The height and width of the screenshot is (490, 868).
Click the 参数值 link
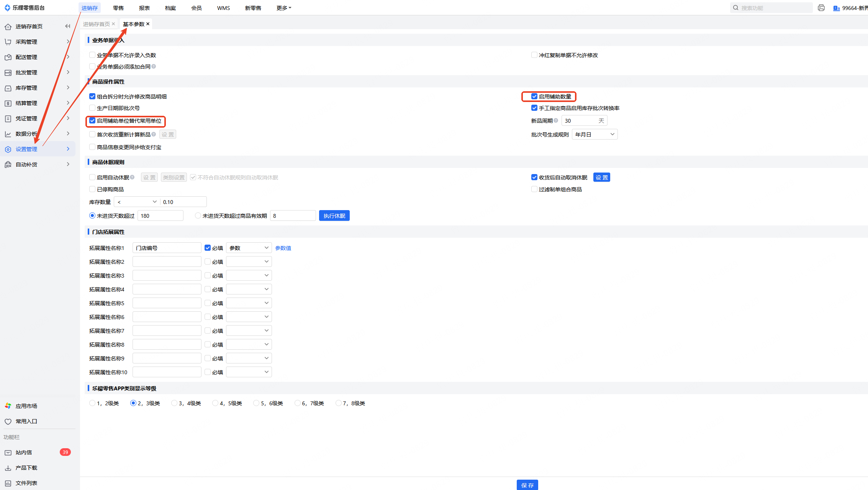coord(283,248)
